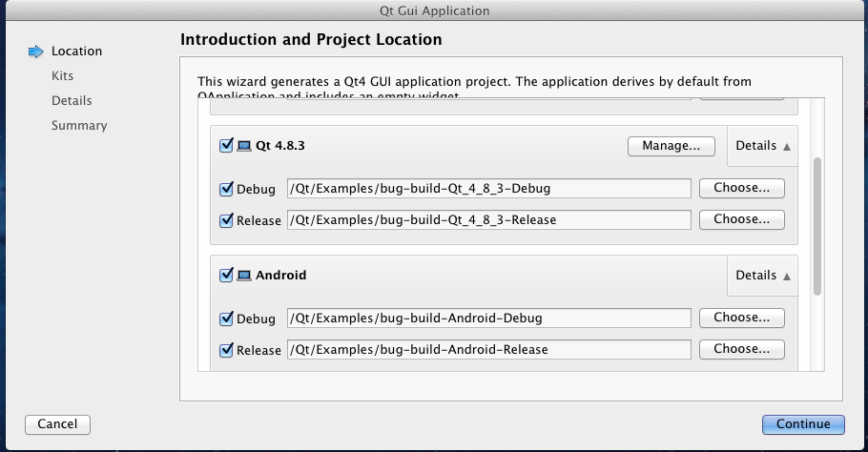Open Manage... for the Qt 4.8.3 kit

click(671, 146)
